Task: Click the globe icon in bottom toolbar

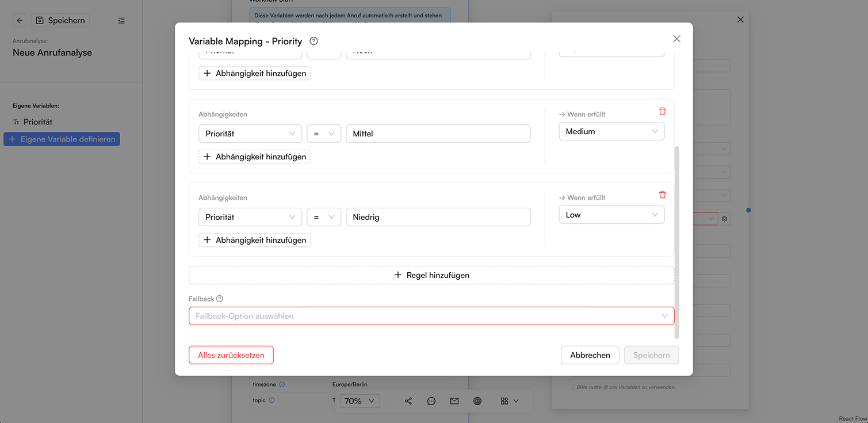Action: [477, 401]
